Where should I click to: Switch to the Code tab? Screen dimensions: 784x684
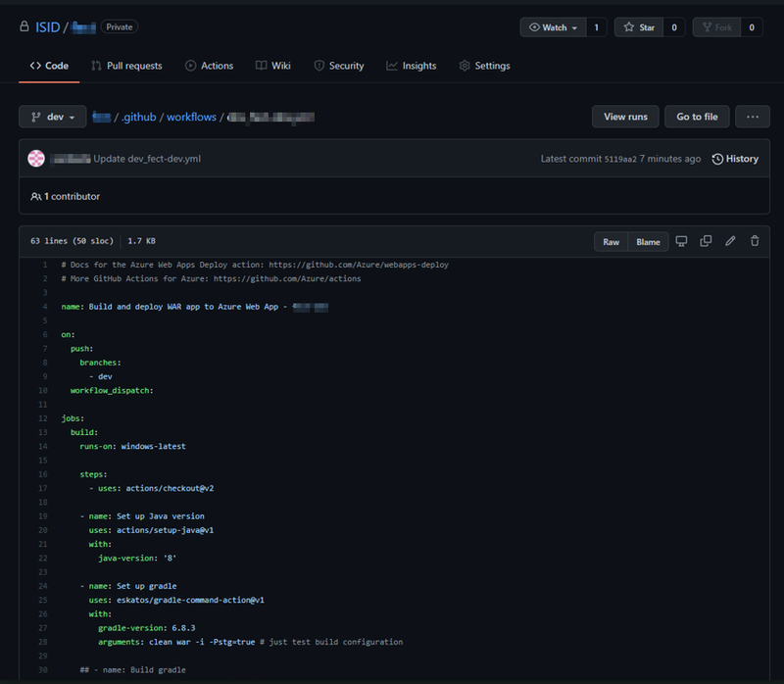click(49, 66)
